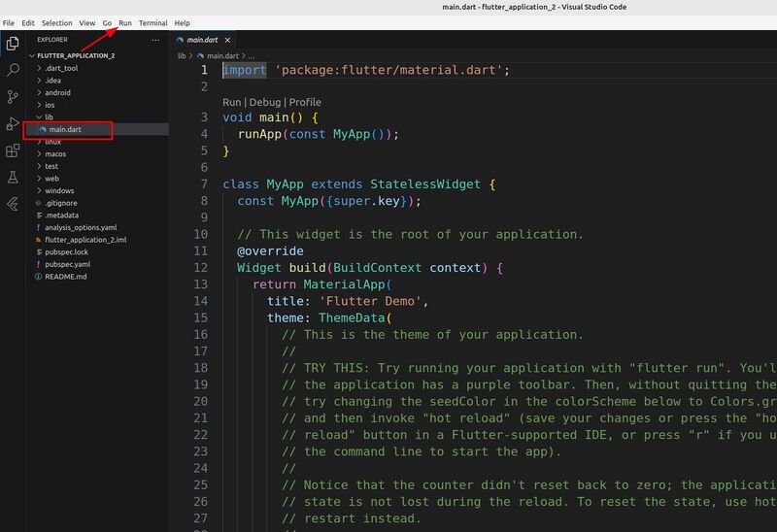Click line number 7 in the gutter

[204, 183]
